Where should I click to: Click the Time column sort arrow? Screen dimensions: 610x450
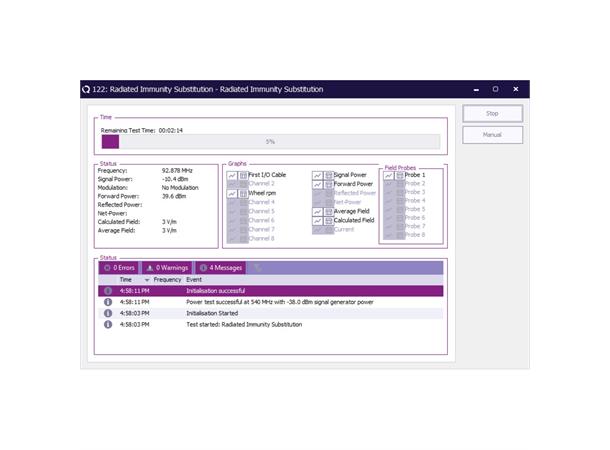(x=147, y=280)
